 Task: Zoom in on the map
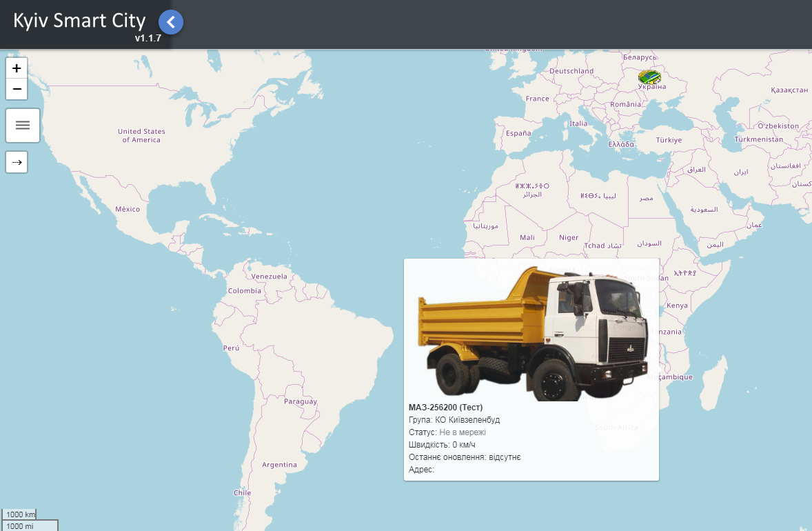[x=17, y=68]
